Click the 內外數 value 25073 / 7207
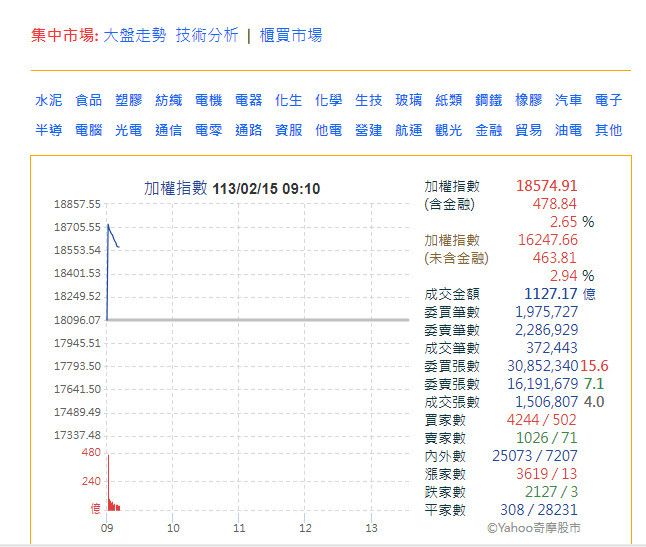Viewport: 646px width, 547px height. pos(535,456)
